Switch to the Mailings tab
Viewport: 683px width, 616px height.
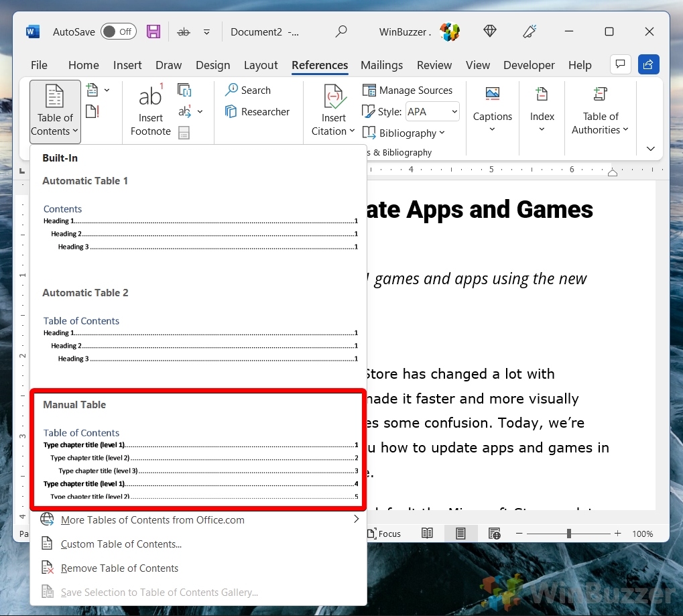pos(381,65)
